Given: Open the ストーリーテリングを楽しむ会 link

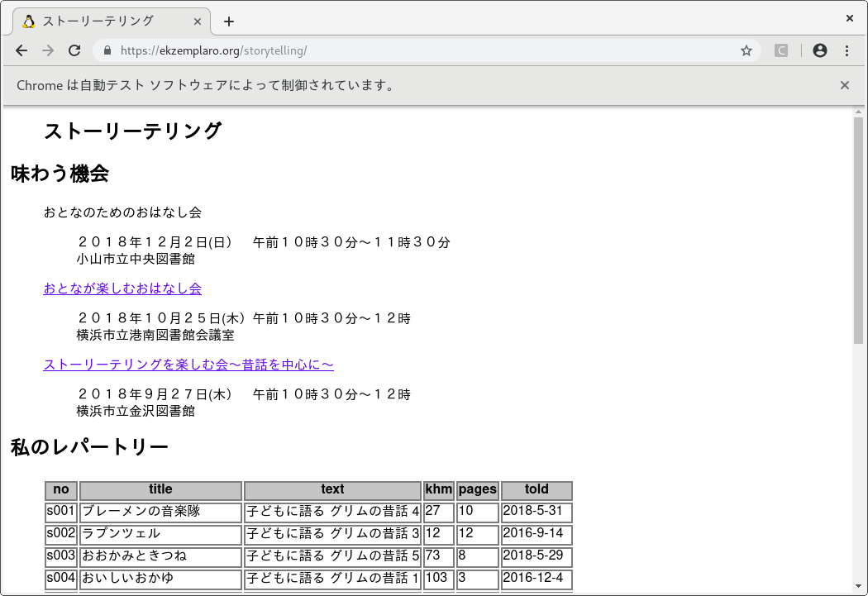Looking at the screenshot, I should click(188, 365).
